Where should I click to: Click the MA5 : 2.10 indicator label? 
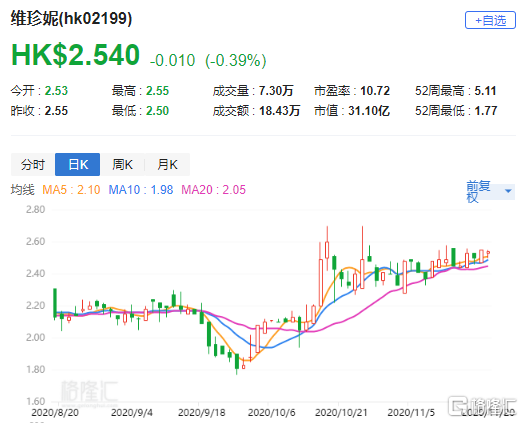tap(71, 190)
